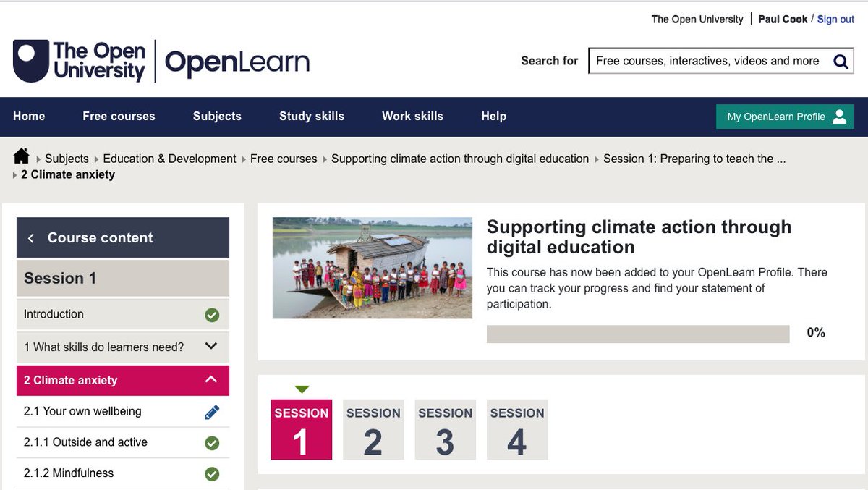This screenshot has height=490, width=868.
Task: Click the profile person icon on My OpenLearn Profile
Action: pyautogui.click(x=838, y=116)
